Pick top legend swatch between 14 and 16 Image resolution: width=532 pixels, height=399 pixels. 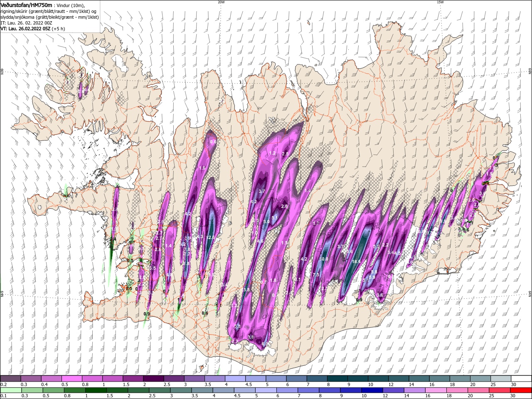click(x=419, y=379)
